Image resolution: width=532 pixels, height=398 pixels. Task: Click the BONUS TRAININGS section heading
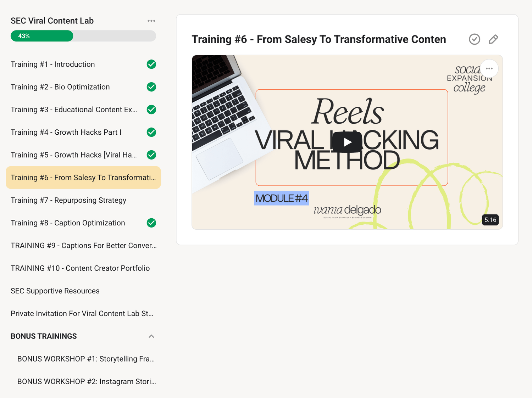(44, 336)
